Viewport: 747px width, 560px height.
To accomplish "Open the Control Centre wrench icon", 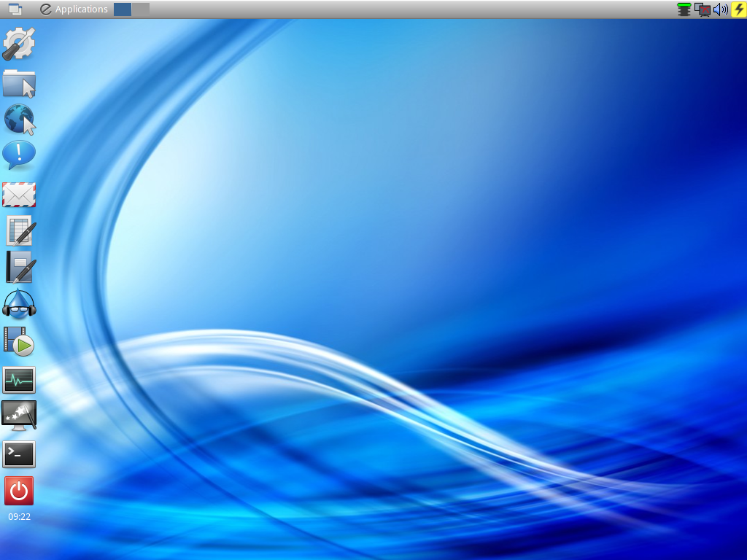I will [19, 42].
